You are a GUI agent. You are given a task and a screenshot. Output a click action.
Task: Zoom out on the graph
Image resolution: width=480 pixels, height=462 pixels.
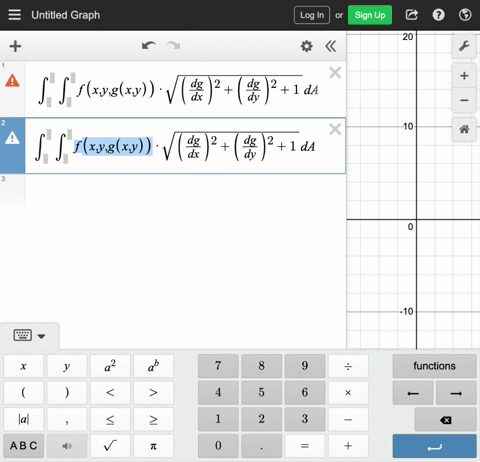tap(464, 100)
